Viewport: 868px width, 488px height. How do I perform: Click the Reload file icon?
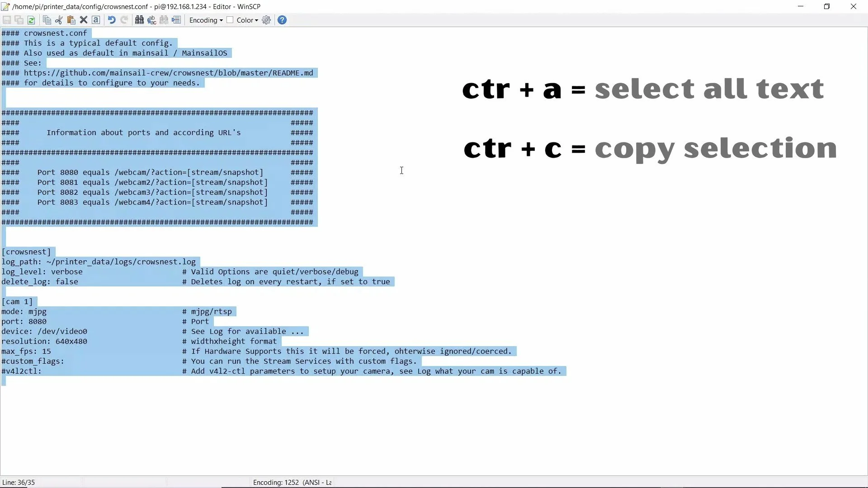[x=31, y=20]
